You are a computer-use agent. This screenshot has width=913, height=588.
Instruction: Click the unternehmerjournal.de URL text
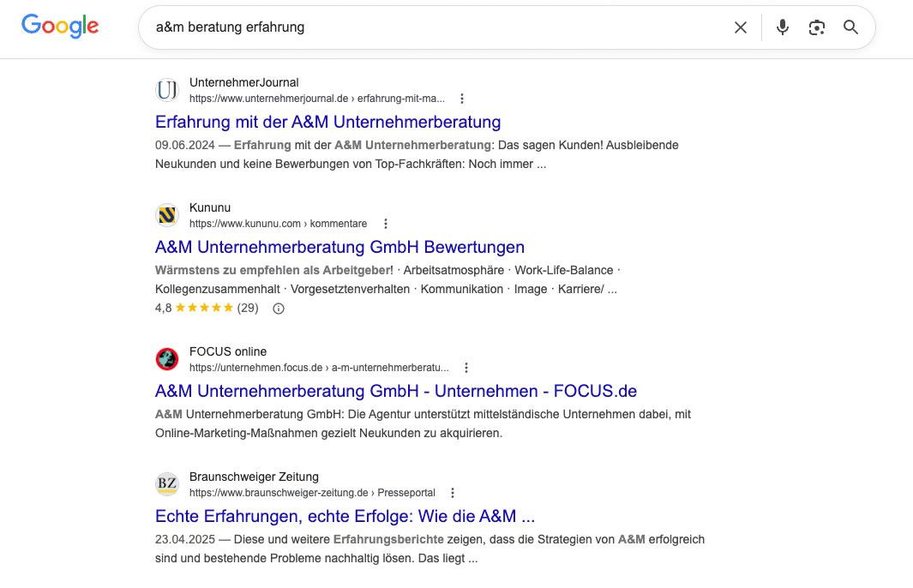click(x=316, y=99)
